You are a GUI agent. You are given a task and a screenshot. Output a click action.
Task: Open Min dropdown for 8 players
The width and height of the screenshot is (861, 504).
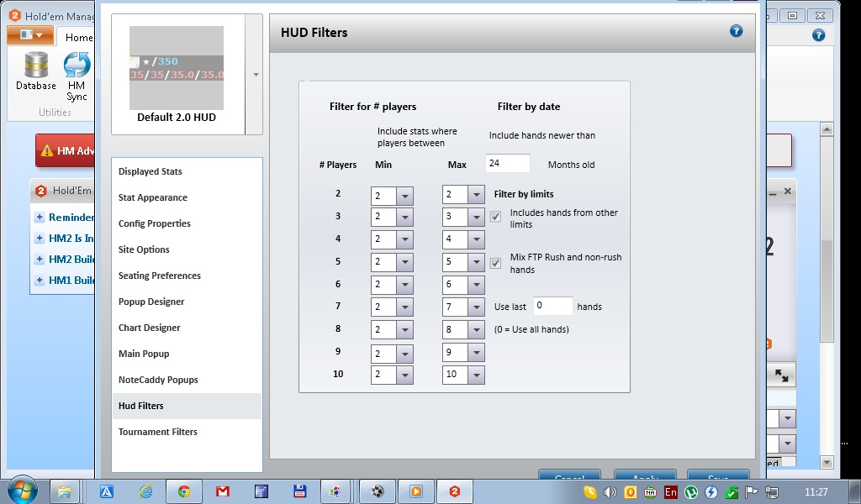(404, 330)
